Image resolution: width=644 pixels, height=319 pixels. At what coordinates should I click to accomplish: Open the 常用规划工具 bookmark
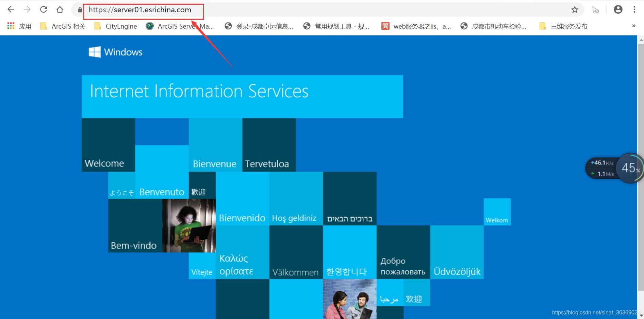[x=337, y=26]
